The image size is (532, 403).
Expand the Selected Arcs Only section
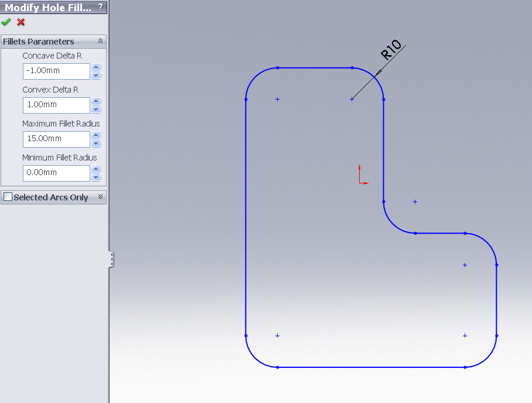[x=100, y=197]
